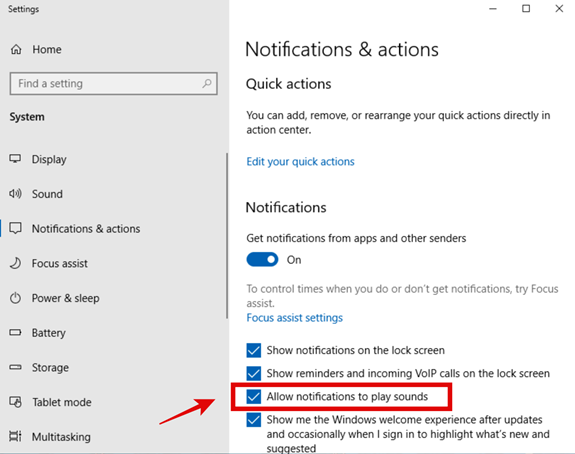Open Storage settings
Screen dimensions: 575x454
[x=50, y=367]
